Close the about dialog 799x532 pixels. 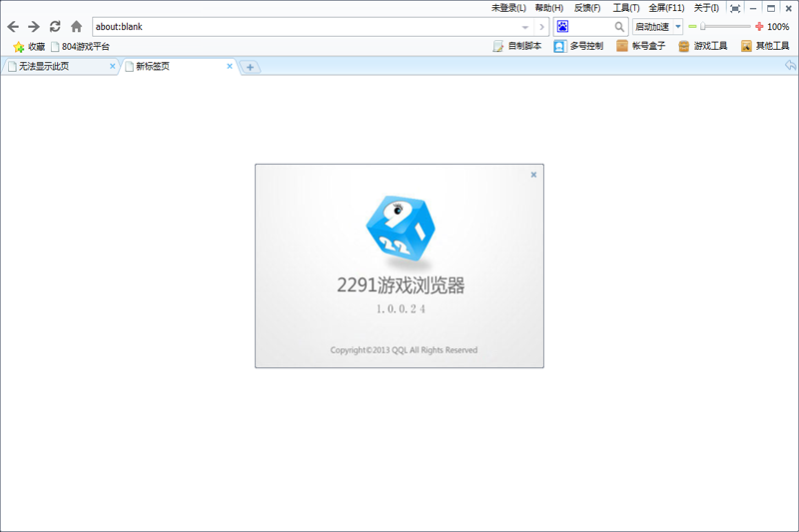click(533, 175)
